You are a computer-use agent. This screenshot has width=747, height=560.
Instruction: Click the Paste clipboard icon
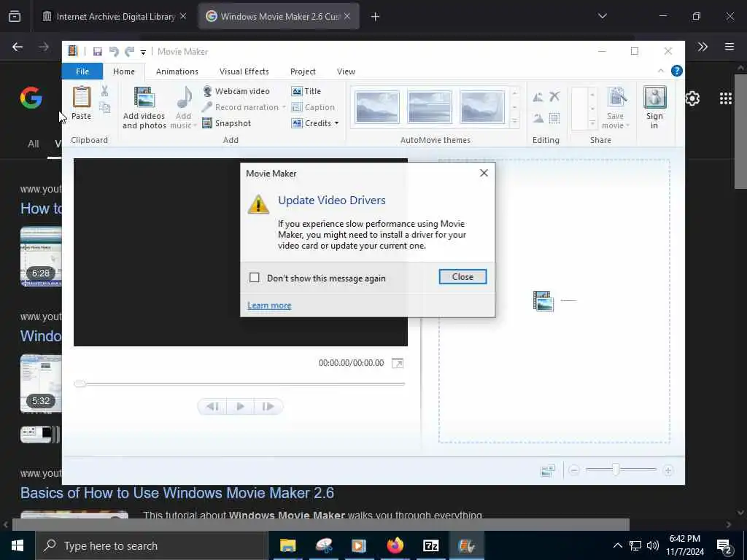(82, 97)
